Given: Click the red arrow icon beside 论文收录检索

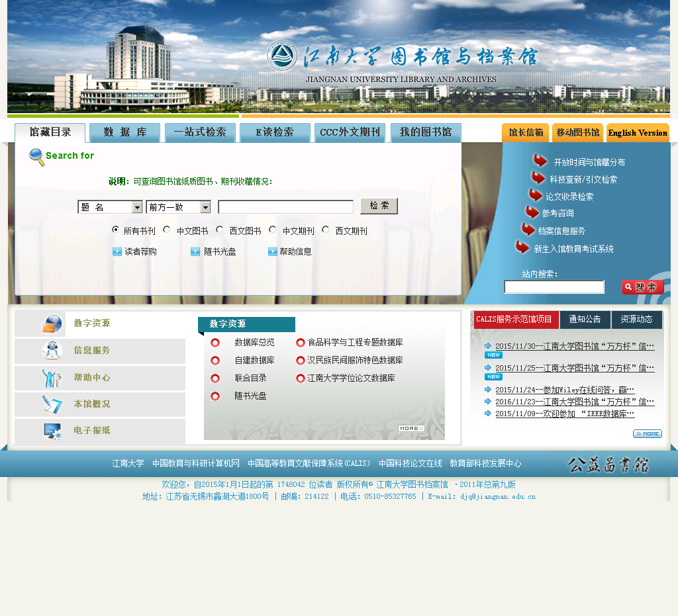Looking at the screenshot, I should (535, 195).
